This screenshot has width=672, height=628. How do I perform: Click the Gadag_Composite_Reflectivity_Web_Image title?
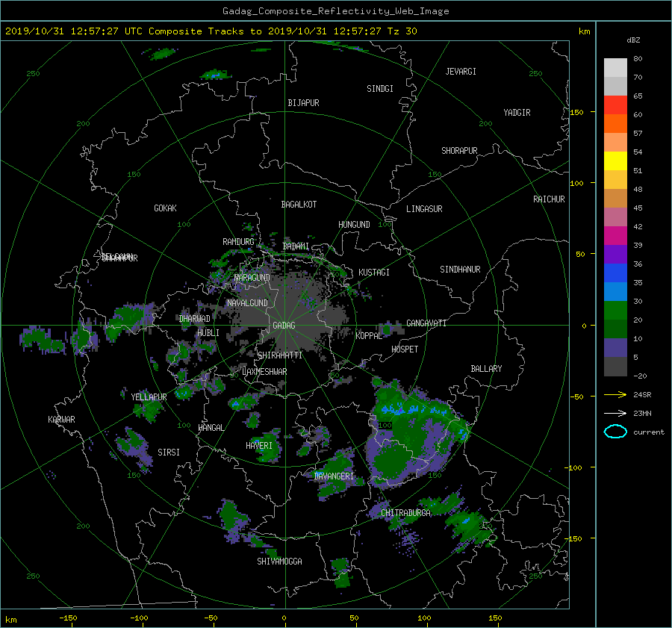pos(335,11)
